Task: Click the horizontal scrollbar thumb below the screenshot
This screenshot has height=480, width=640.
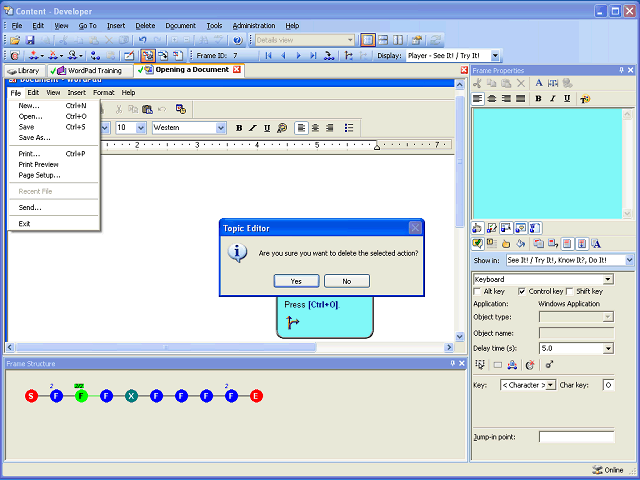Action: click(166, 347)
